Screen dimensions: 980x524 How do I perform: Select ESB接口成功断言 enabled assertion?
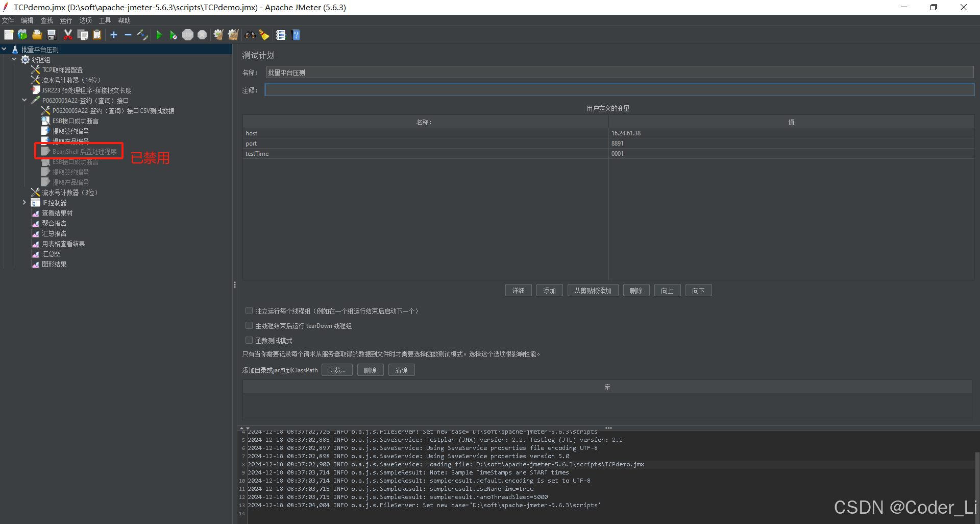coord(76,121)
